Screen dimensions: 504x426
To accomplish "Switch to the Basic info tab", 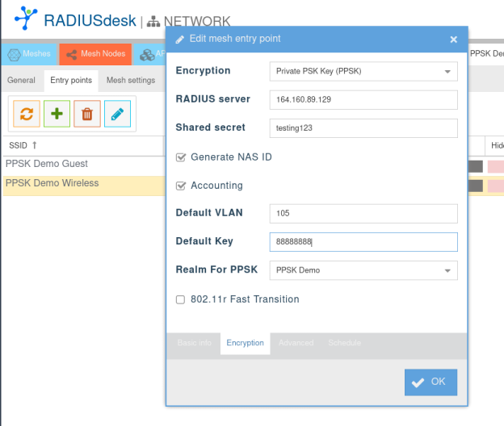I will point(194,343).
